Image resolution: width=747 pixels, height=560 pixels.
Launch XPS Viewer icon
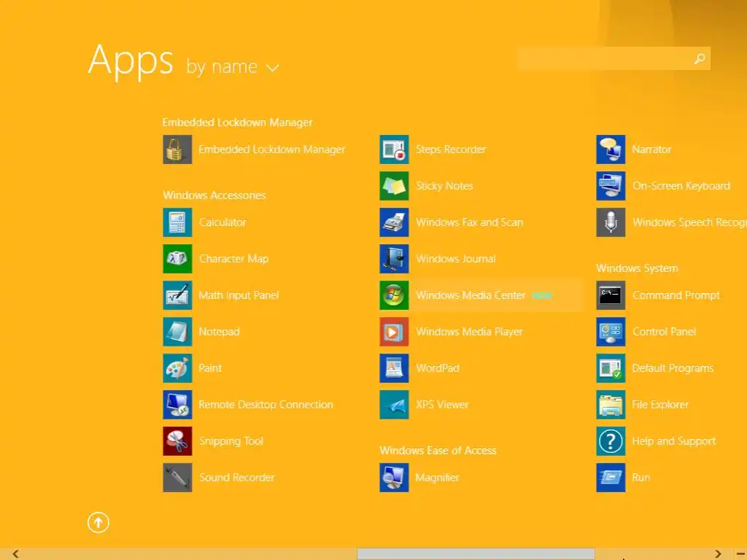coord(394,405)
